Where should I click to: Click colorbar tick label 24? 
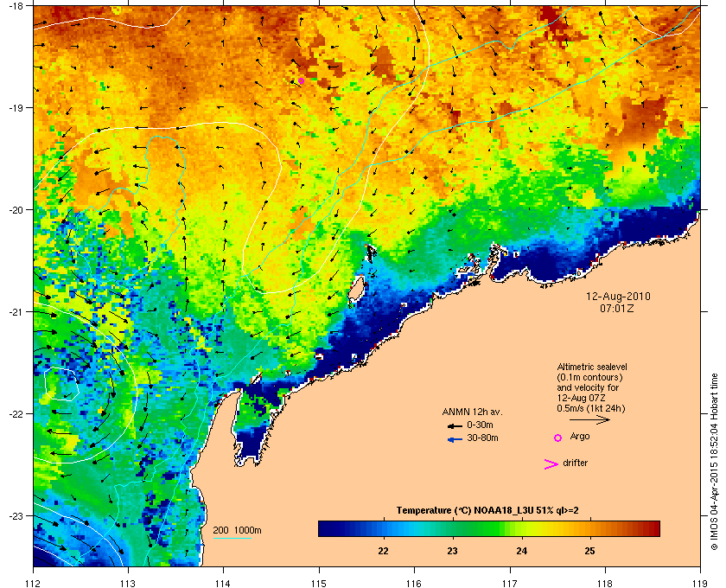pos(521,551)
